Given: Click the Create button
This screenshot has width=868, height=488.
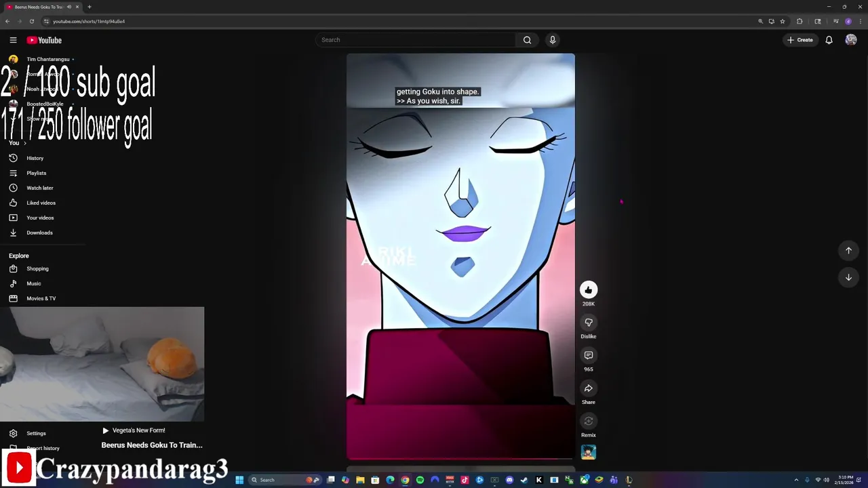Looking at the screenshot, I should point(800,40).
